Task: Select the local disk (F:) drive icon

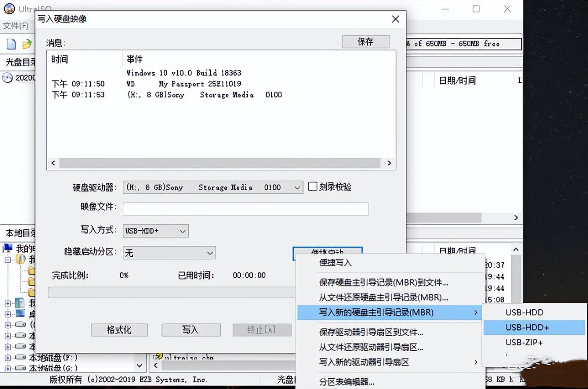Action: pos(20,357)
